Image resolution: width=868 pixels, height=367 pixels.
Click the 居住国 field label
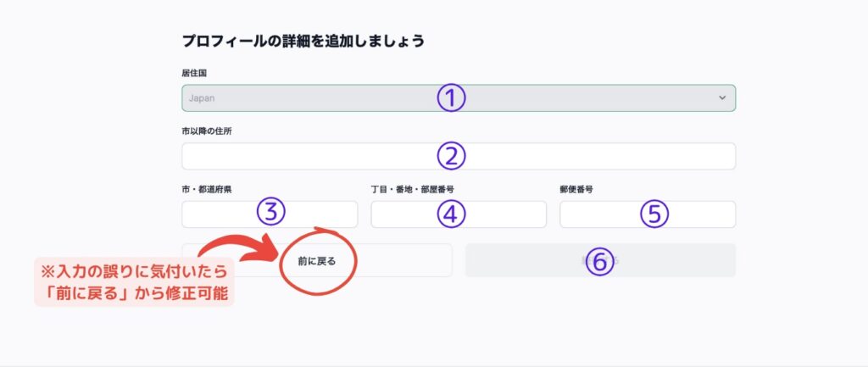[194, 74]
